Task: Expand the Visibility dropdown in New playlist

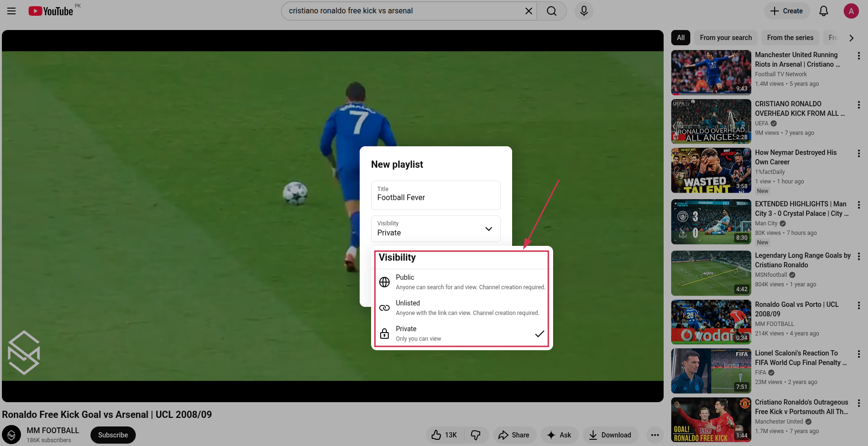Action: 436,229
